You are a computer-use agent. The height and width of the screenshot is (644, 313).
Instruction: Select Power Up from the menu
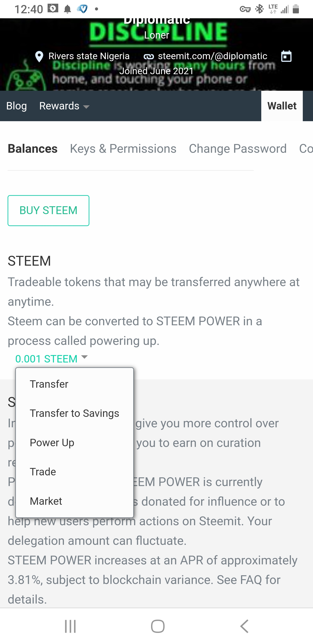[x=74, y=443]
